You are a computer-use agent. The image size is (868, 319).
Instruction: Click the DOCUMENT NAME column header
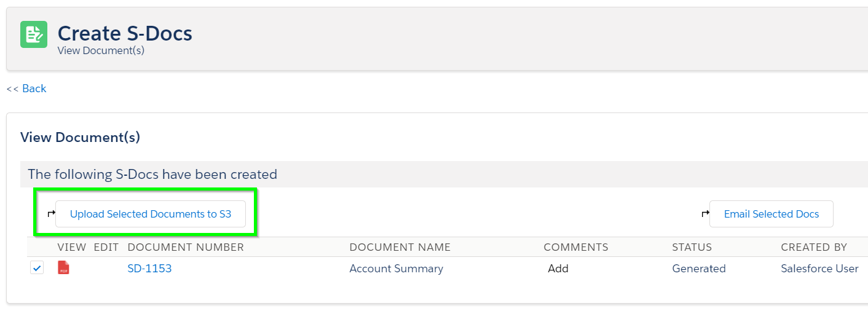(400, 247)
